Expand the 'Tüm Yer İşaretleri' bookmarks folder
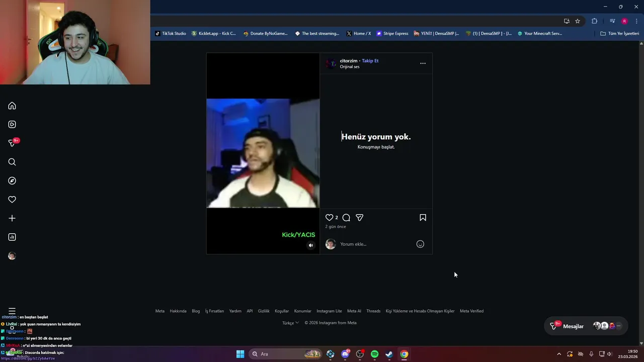 click(x=619, y=34)
